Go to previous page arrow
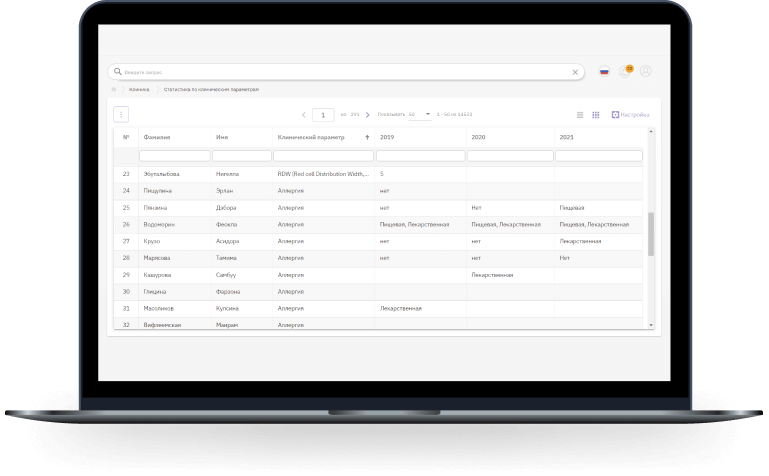The height and width of the screenshot is (476, 769). [x=304, y=115]
